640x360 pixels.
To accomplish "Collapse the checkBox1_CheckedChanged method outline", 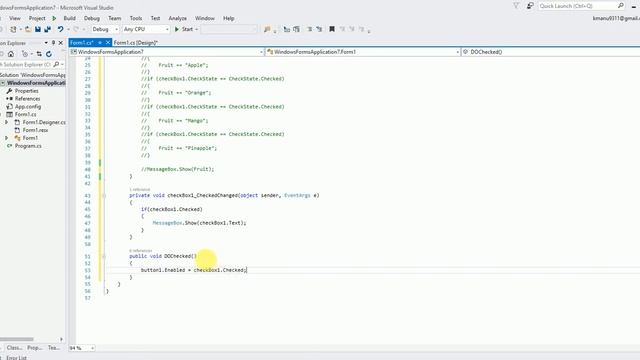I will pyautogui.click(x=104, y=196).
